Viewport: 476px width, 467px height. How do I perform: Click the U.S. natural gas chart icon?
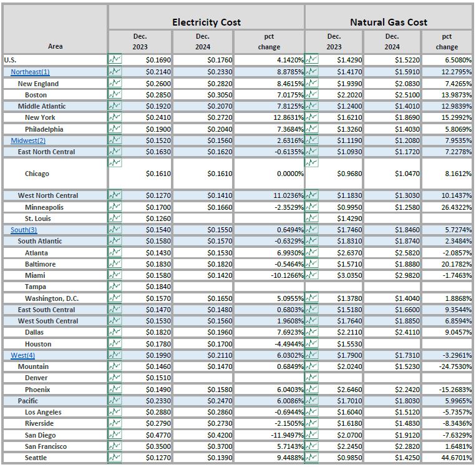[312, 60]
